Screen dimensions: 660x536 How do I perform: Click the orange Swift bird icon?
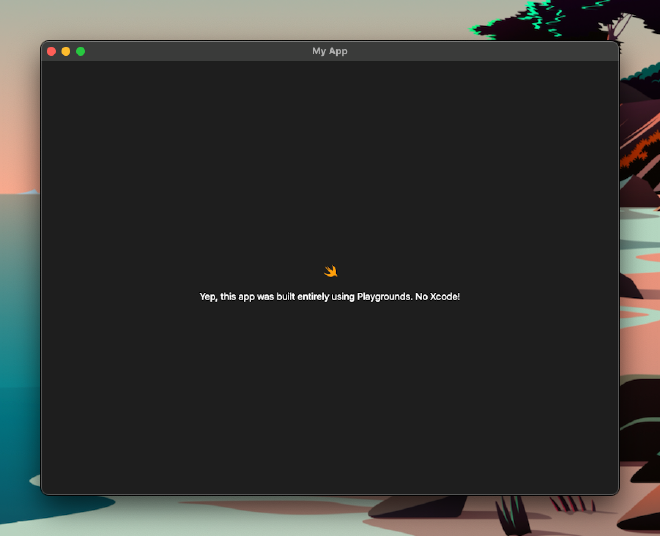click(x=330, y=271)
